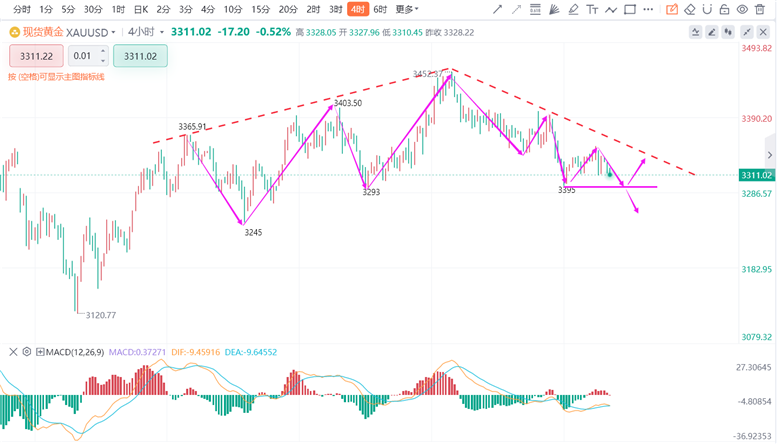Screen dimensions: 777x444
Task: Open MACD indicator settings hexagon icon
Action: tap(27, 352)
